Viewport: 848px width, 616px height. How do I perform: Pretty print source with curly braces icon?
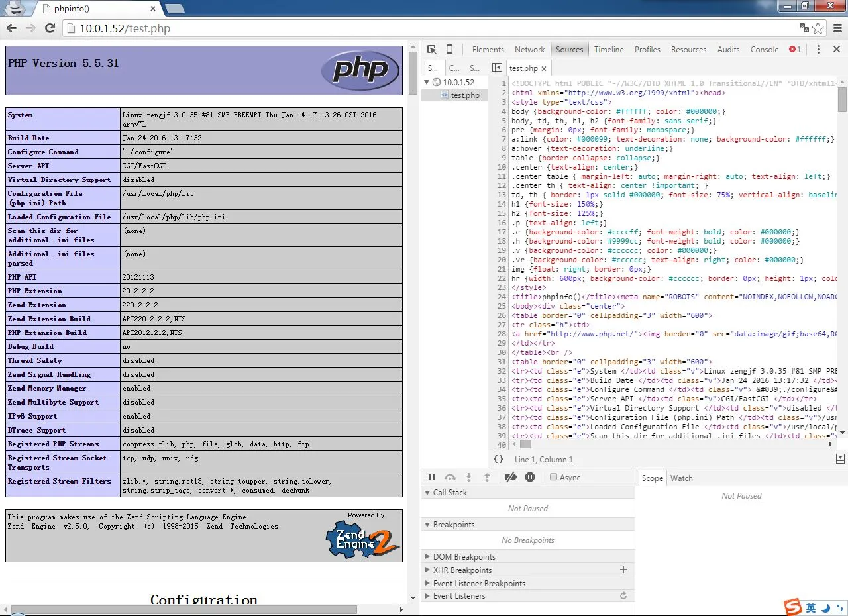coord(498,459)
